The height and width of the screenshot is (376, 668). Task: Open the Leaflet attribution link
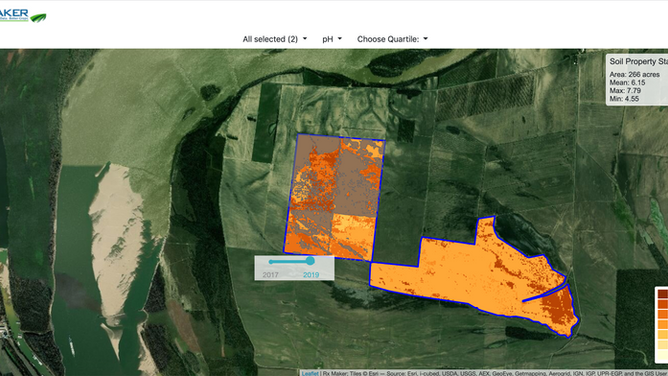click(x=310, y=373)
